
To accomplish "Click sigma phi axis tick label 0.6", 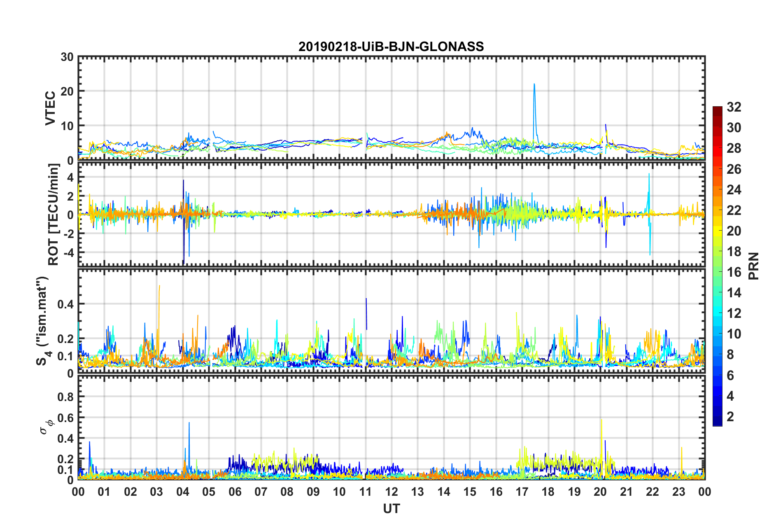I will point(65,418).
